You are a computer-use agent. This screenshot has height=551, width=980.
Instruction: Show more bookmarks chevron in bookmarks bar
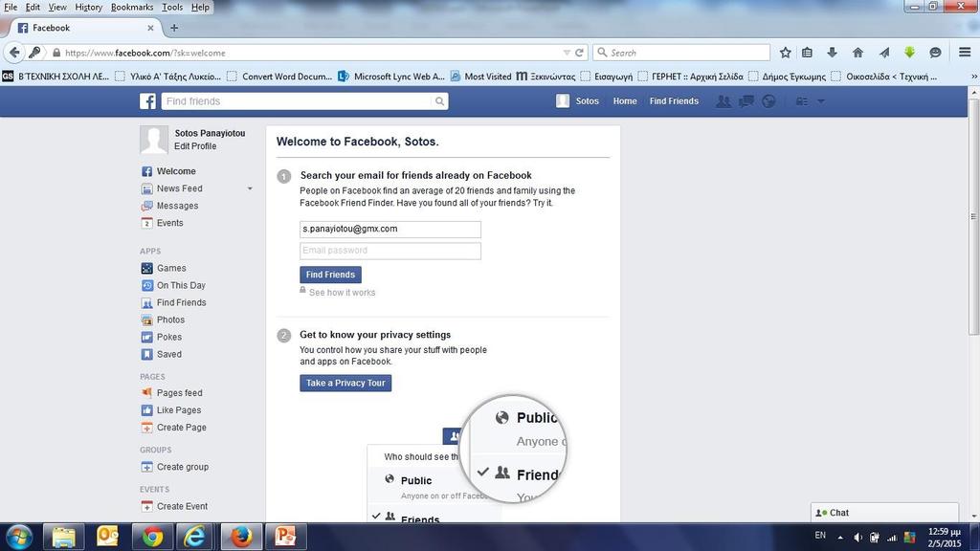tap(973, 77)
